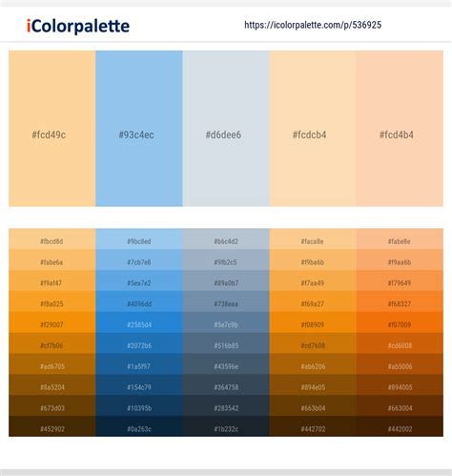Pick the #0a263c darkest blue shade

coord(139,426)
